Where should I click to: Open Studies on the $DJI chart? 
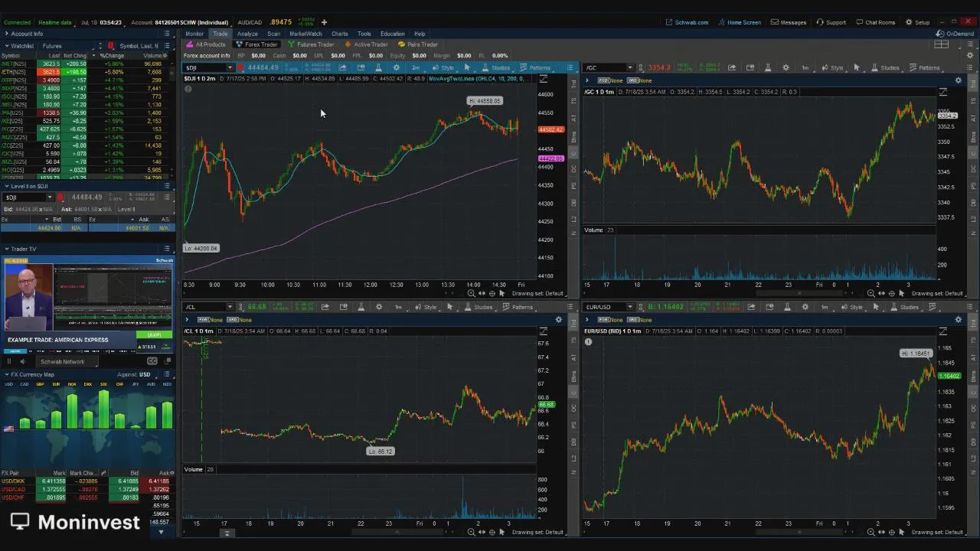496,67
